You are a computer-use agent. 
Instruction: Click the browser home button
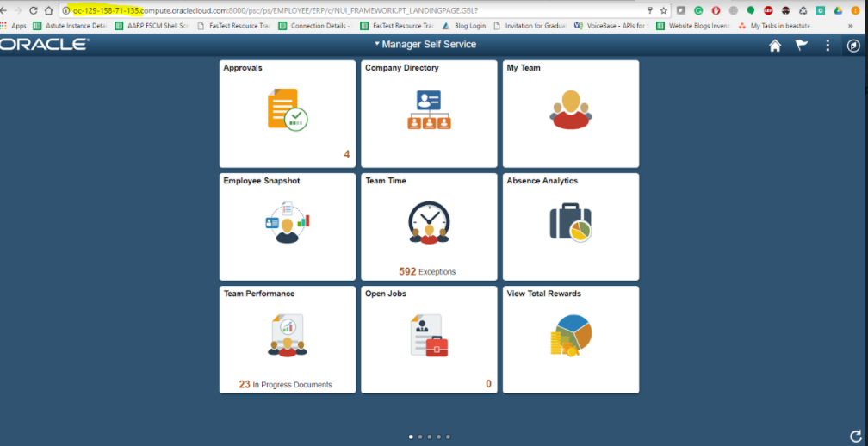(x=49, y=10)
